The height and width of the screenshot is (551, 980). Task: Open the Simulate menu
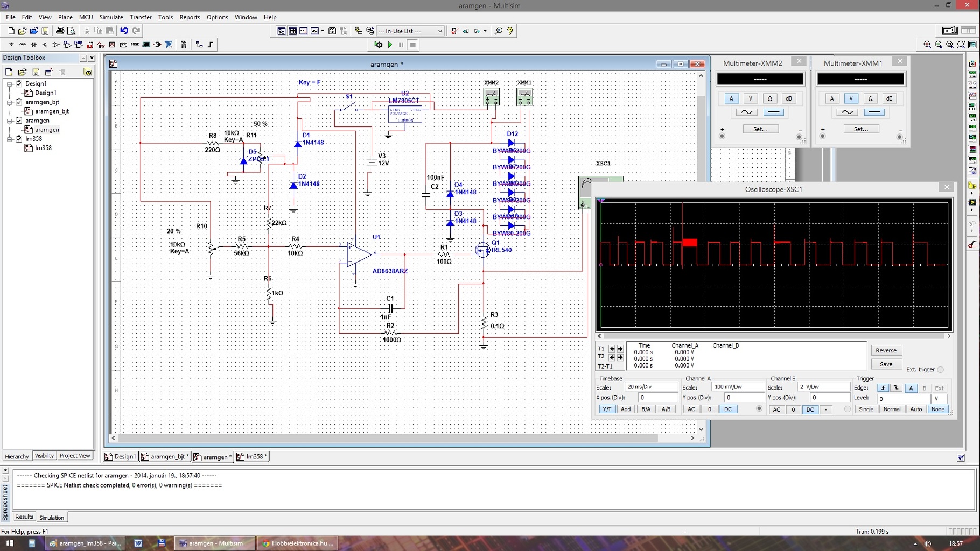coord(111,17)
